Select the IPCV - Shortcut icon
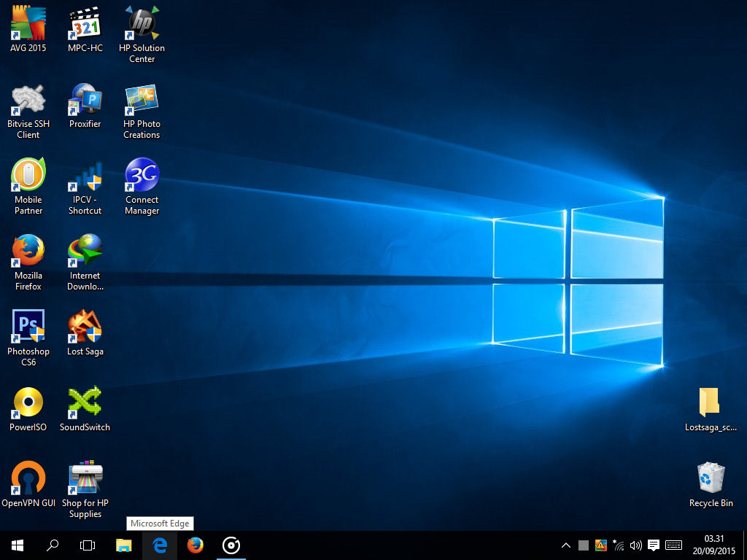 (85, 187)
